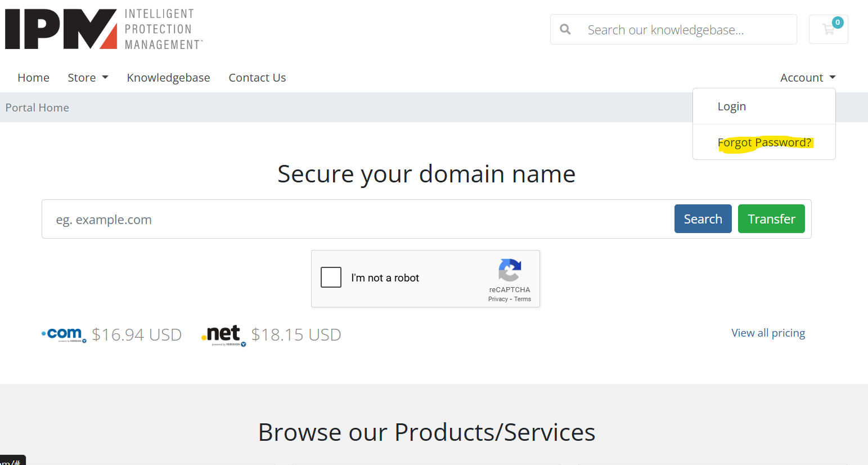The image size is (868, 465).
Task: Click the magnifier icon in knowledgebase search
Action: (x=565, y=29)
